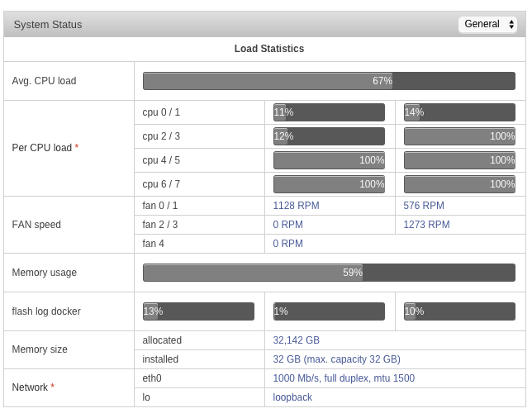This screenshot has height=418, width=532.
Task: Click the log usage bar showing 1%
Action: [x=329, y=311]
